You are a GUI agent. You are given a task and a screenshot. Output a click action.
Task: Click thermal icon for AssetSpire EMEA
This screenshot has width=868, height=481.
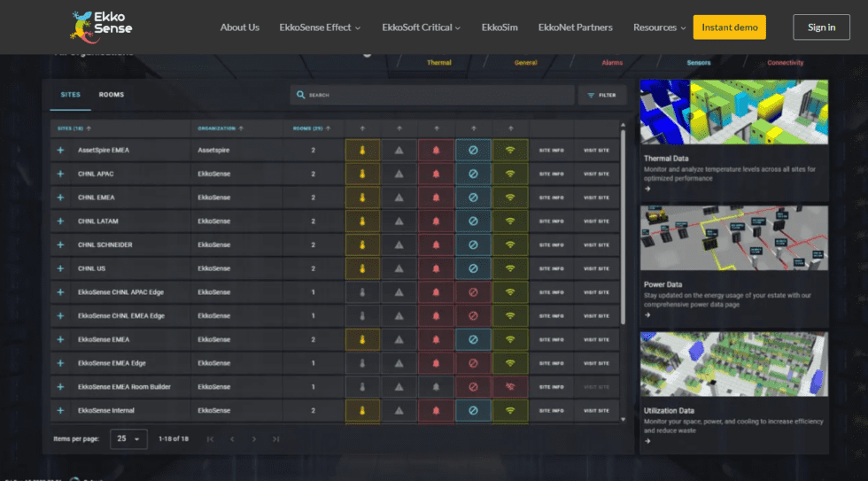click(362, 150)
